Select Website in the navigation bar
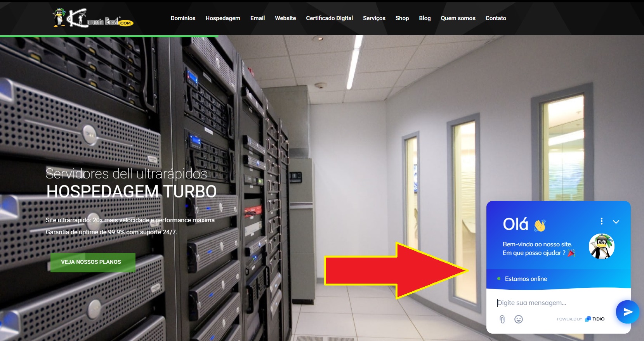644x341 pixels. click(x=285, y=18)
